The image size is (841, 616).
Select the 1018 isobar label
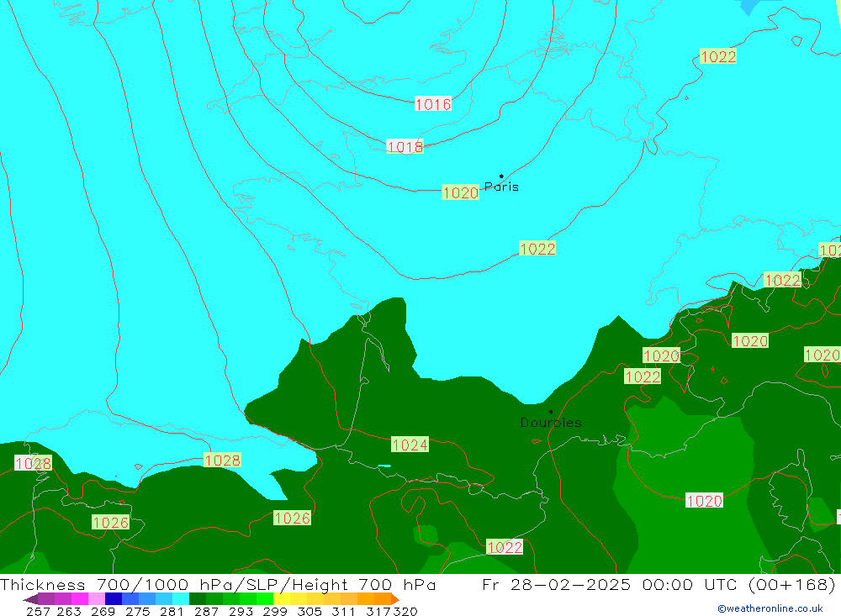[405, 146]
